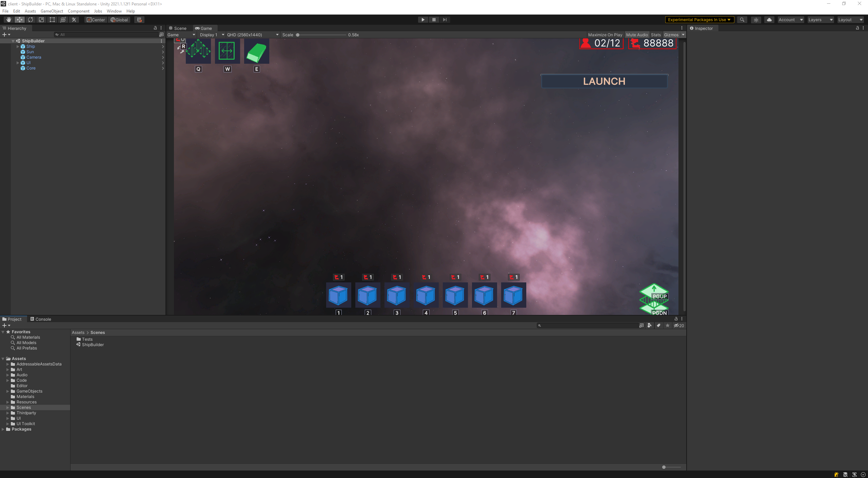This screenshot has height=478, width=868.
Task: Select the Hand (view) tool
Action: [9, 20]
